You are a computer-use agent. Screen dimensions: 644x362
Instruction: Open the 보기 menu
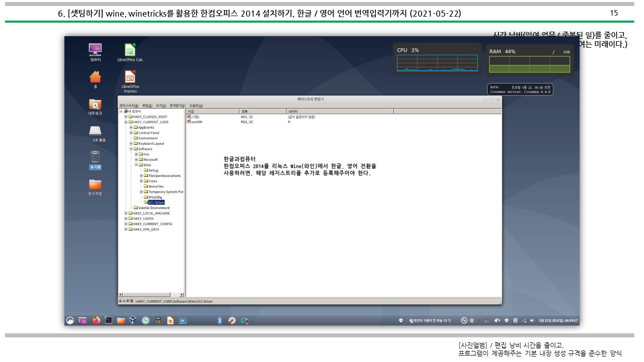[x=161, y=106]
